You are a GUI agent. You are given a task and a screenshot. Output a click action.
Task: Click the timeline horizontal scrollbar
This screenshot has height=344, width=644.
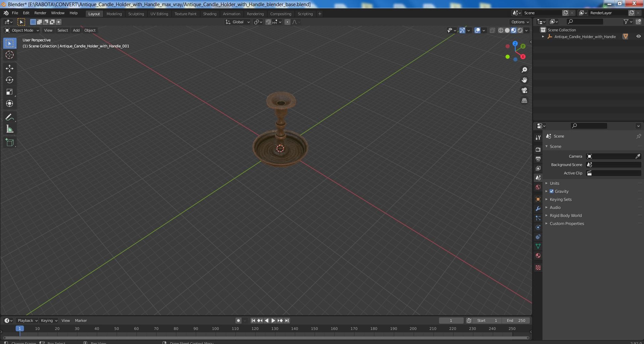[x=266, y=338]
